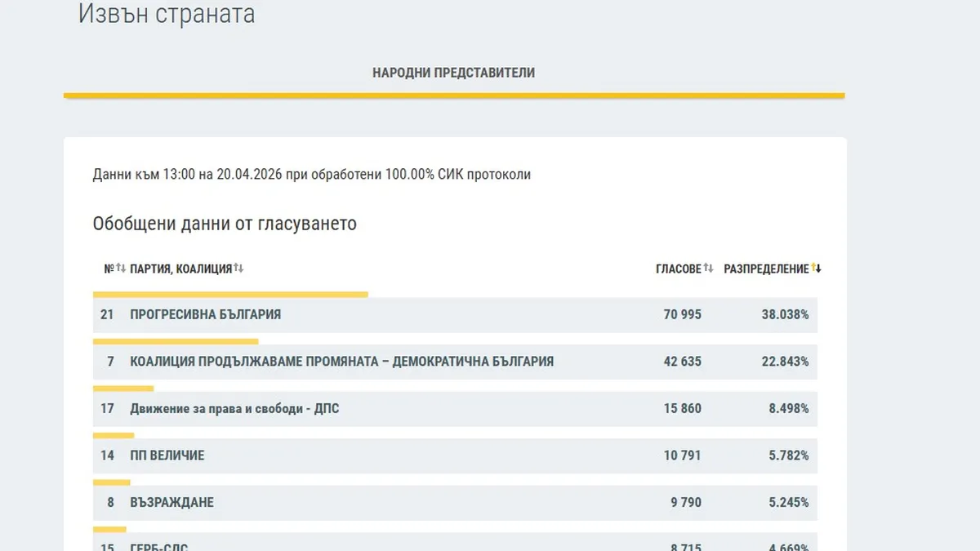Click the Обобщени данни от гласуването heading
Screen dimensions: 980x551
225,223
